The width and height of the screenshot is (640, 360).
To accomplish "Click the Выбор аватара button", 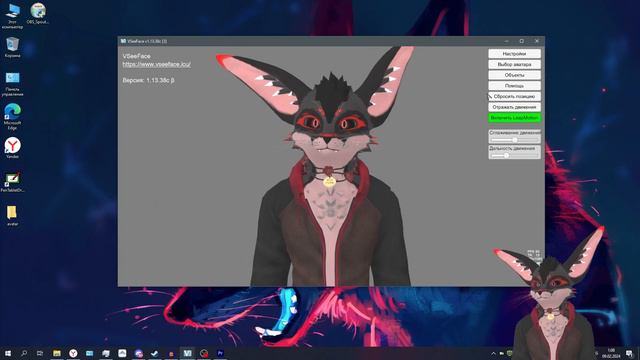I will [x=514, y=64].
